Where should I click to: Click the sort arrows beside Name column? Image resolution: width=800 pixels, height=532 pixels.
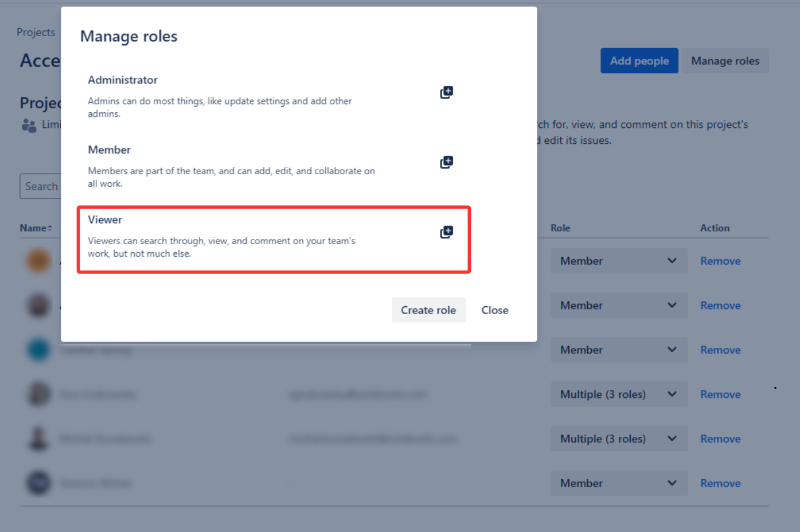[50, 228]
